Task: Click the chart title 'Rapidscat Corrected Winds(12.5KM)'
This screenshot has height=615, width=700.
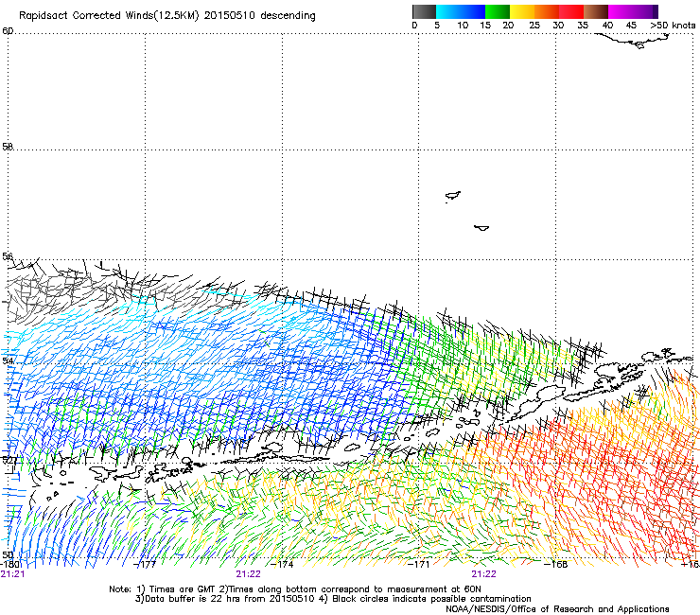Action: point(109,16)
